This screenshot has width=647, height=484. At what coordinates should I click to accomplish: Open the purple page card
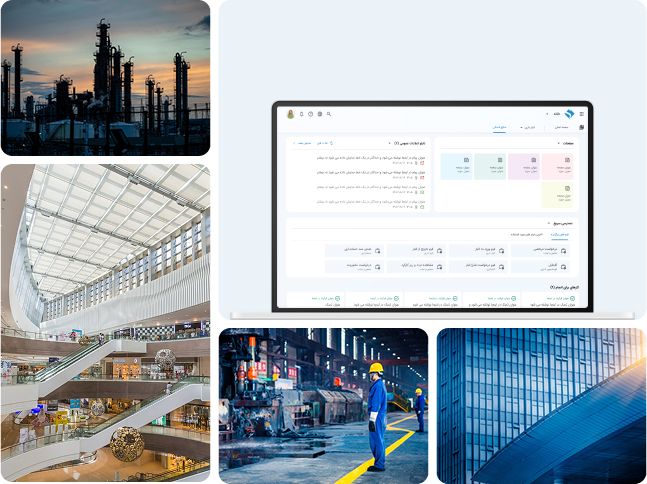coord(523,166)
